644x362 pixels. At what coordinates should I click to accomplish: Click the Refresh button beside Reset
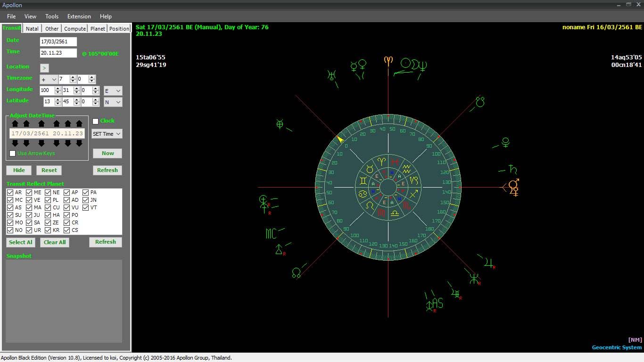pos(107,170)
